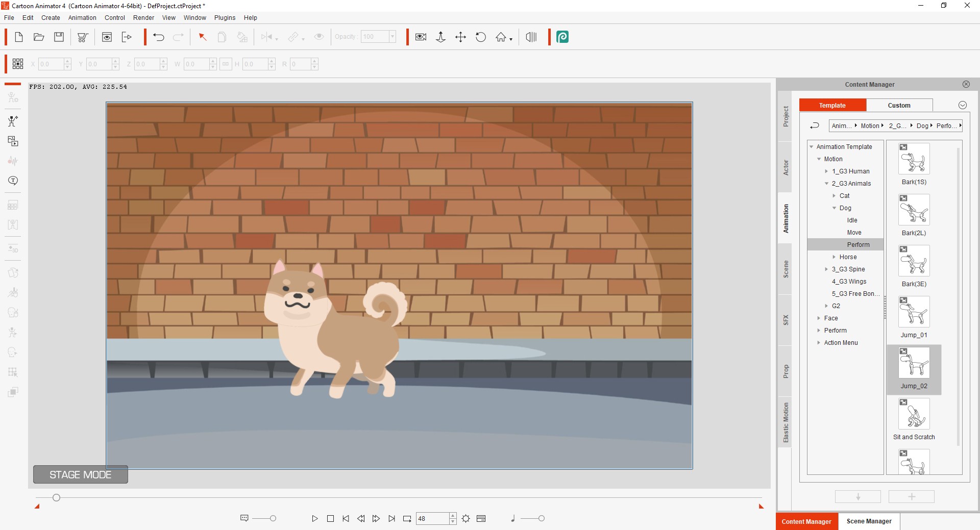
Task: Open the Plugins menu
Action: tap(225, 17)
